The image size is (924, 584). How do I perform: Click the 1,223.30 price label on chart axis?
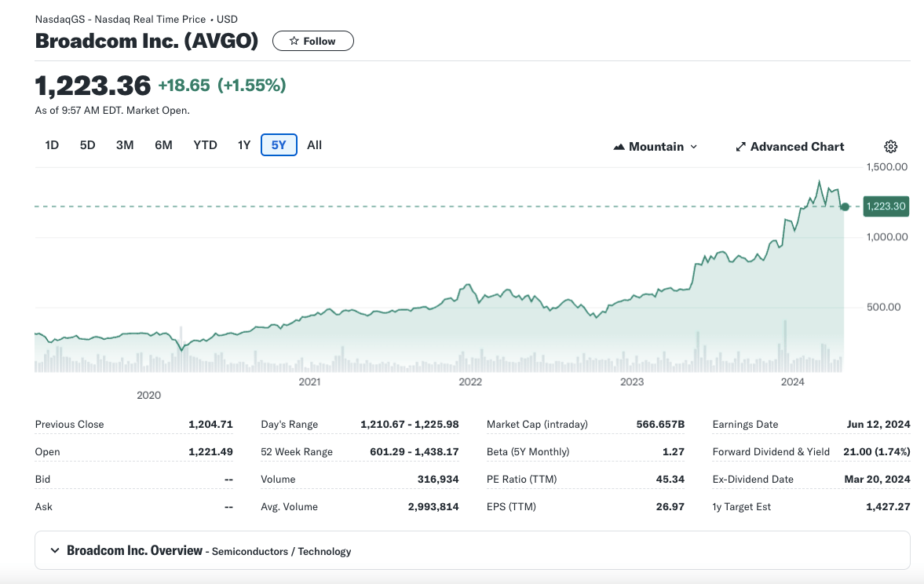(886, 206)
